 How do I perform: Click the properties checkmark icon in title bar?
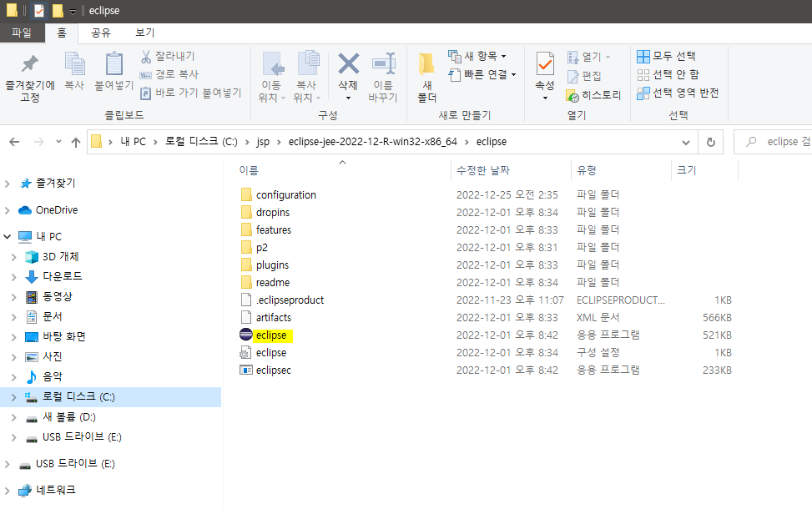[x=39, y=10]
